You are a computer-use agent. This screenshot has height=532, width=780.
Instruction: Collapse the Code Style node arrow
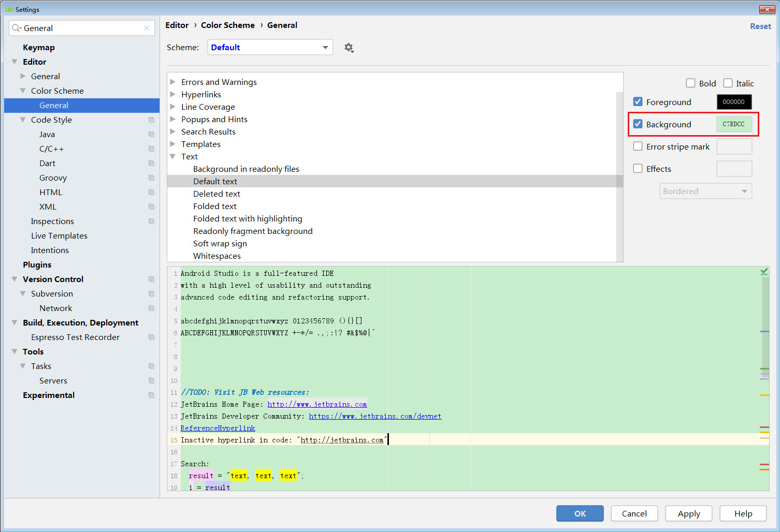[x=23, y=120]
